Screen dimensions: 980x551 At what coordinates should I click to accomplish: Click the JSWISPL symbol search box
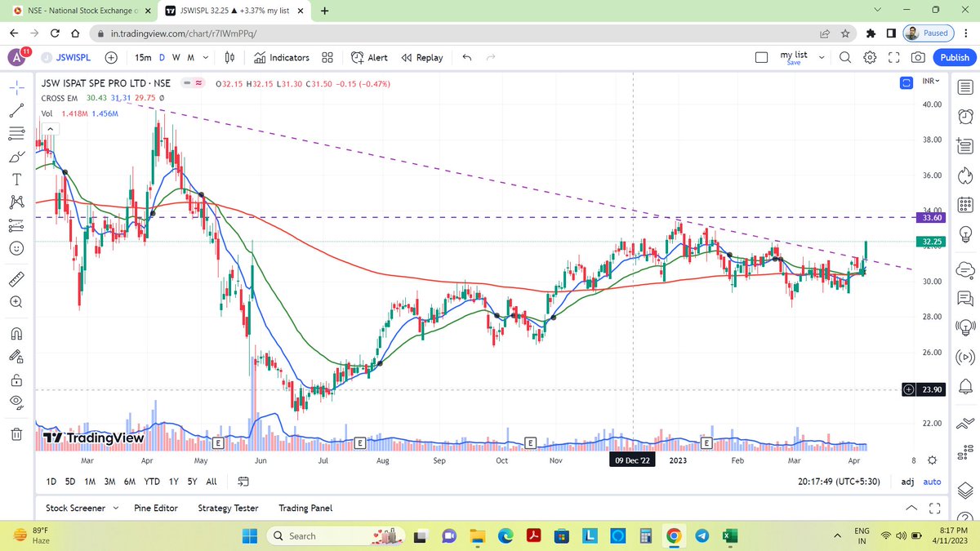[66, 58]
